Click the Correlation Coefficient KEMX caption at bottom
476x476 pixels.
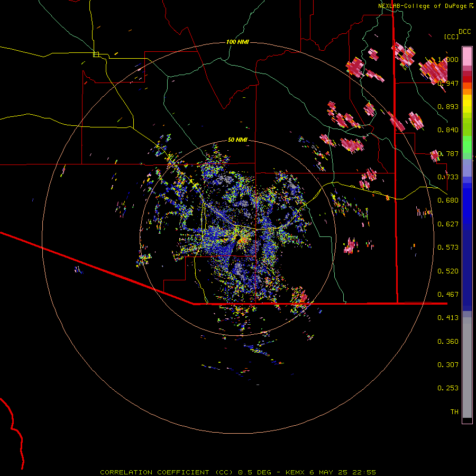(x=238, y=472)
